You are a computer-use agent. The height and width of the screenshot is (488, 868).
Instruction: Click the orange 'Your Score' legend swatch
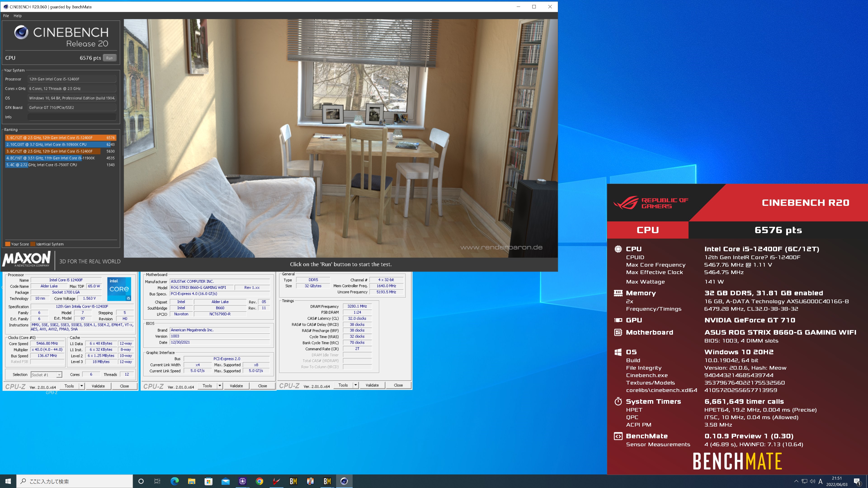[x=7, y=244]
